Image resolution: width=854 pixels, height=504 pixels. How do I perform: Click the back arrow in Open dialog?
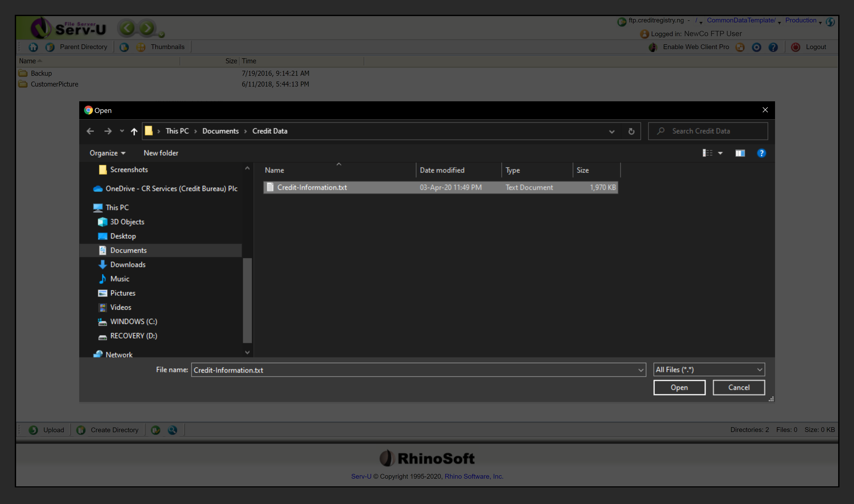pos(90,131)
